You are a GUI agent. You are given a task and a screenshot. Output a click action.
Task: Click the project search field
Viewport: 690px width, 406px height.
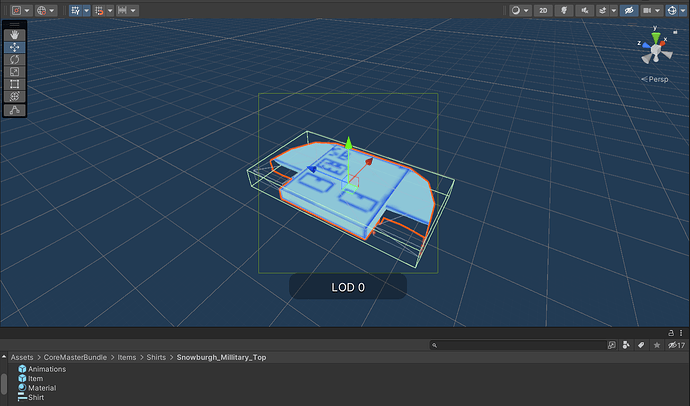pyautogui.click(x=518, y=345)
